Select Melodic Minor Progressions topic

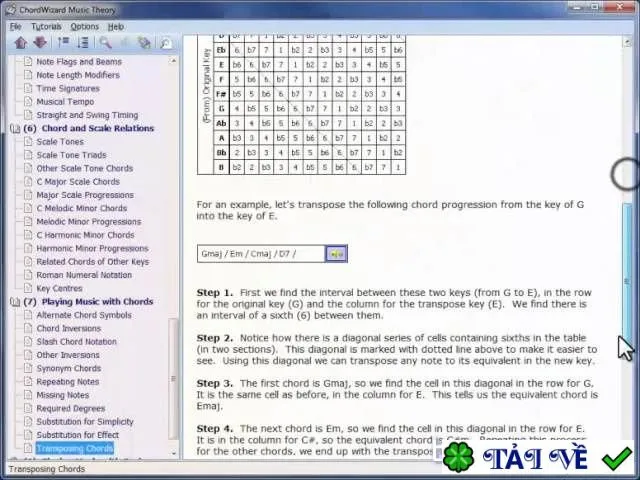(x=89, y=222)
